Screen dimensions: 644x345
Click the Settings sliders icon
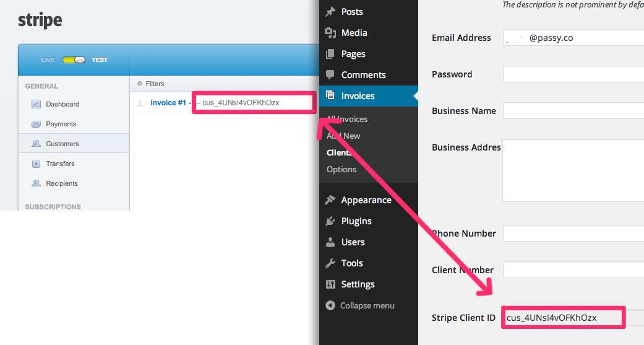pos(330,284)
